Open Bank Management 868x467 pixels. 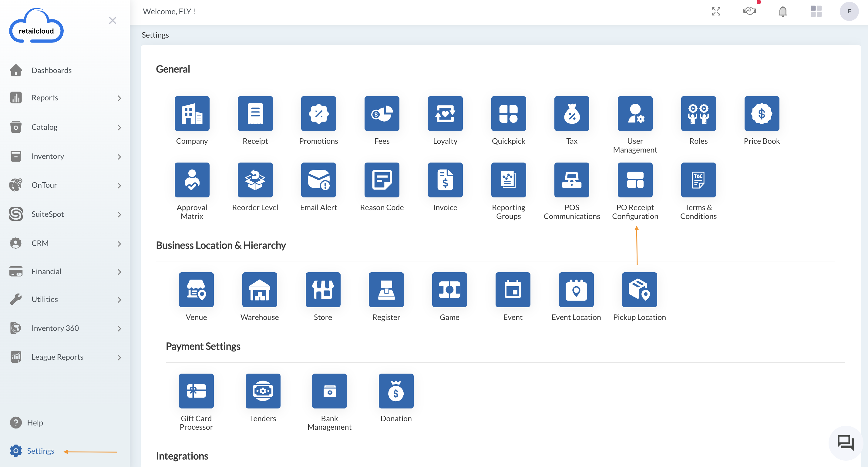[329, 391]
